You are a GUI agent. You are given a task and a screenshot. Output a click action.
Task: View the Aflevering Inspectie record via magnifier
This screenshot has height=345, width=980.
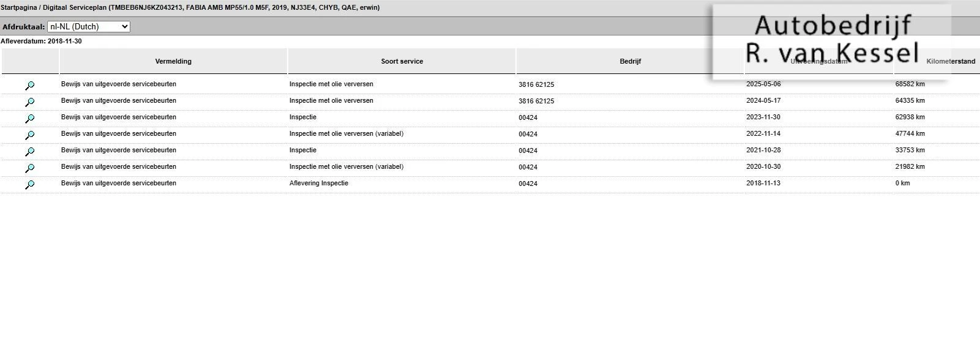point(29,185)
